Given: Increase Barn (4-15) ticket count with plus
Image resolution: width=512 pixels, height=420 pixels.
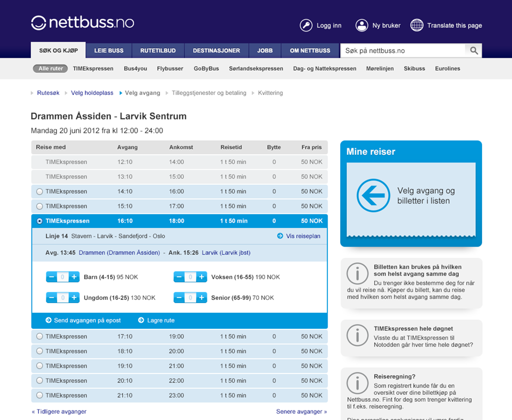Looking at the screenshot, I should point(75,277).
